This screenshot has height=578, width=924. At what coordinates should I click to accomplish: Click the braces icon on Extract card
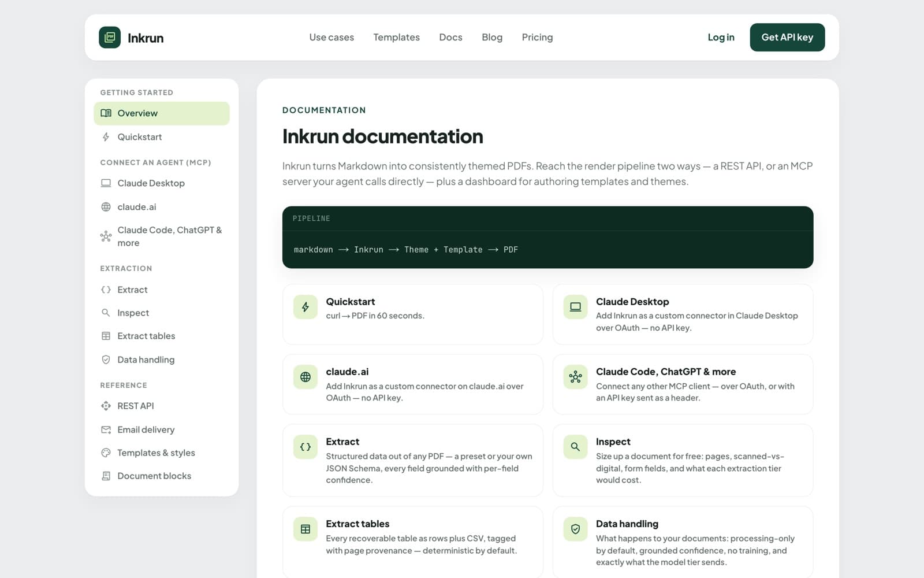coord(305,447)
